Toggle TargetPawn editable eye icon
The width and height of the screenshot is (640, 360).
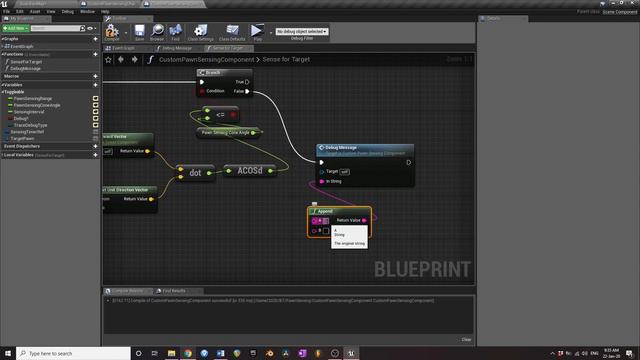point(96,139)
